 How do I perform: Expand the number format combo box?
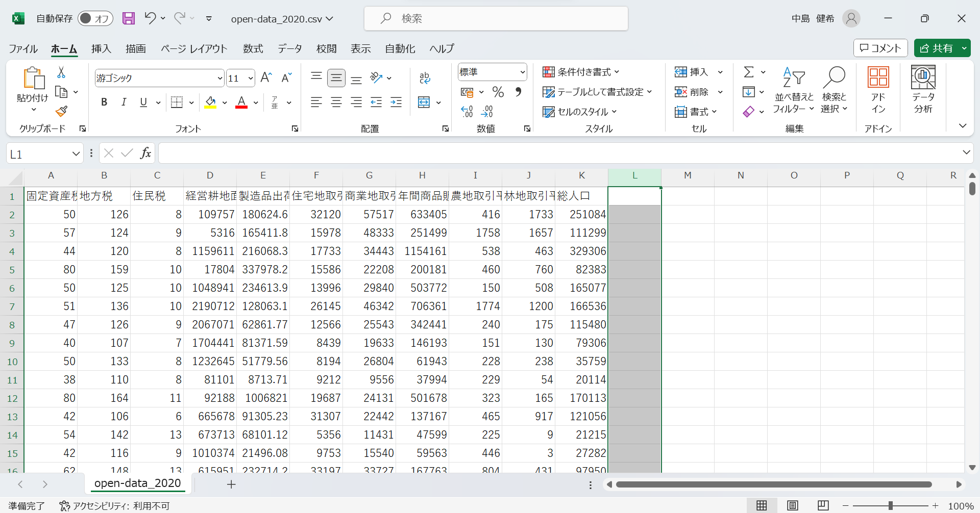coord(523,72)
